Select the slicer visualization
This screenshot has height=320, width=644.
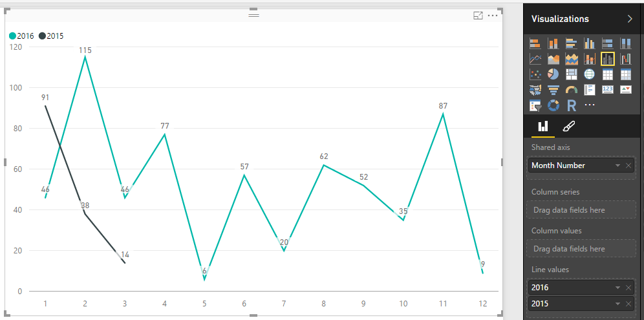(x=535, y=105)
